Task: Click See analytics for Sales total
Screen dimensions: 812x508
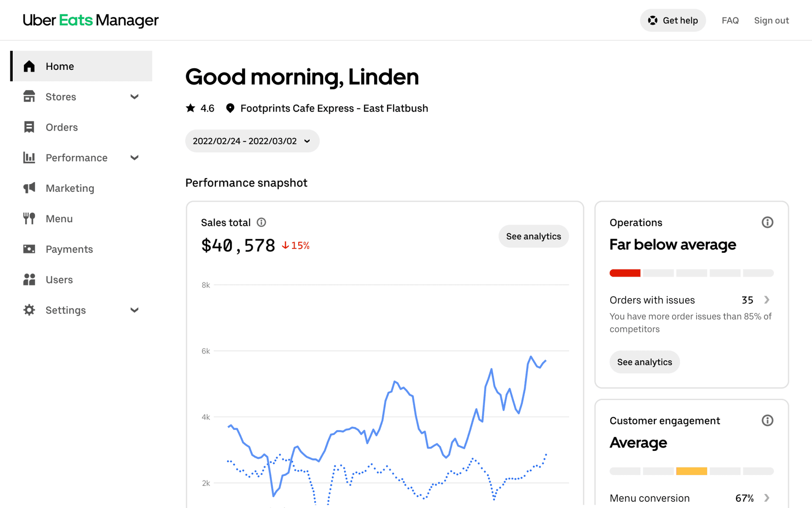Action: click(533, 236)
